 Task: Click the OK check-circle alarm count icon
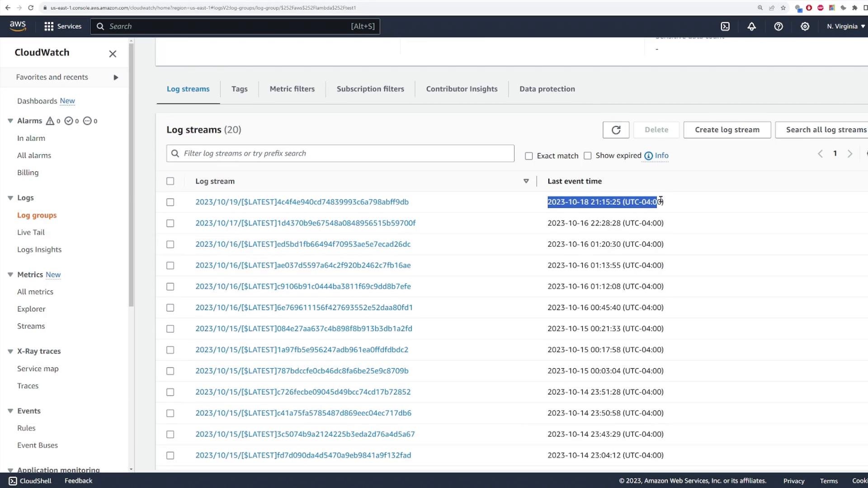coord(69,121)
